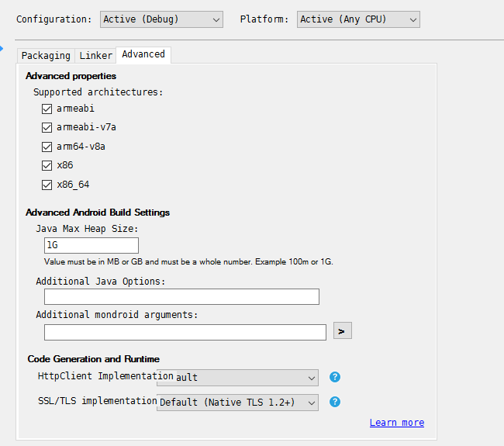Select the Advanced tab
This screenshot has width=504, height=446.
pyautogui.click(x=143, y=54)
